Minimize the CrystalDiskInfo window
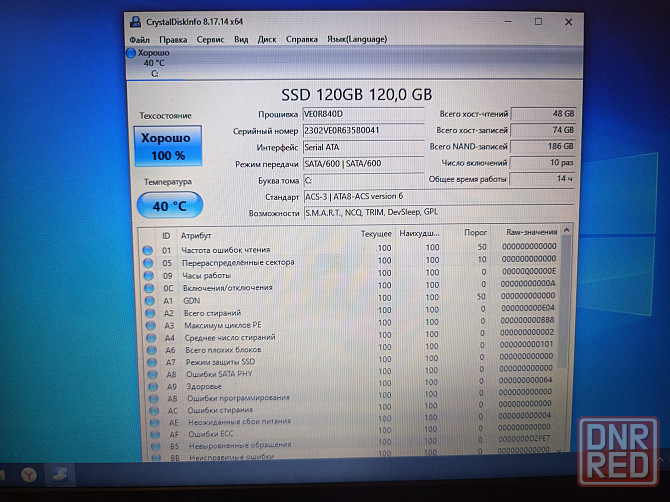The image size is (670, 502). pyautogui.click(x=508, y=21)
